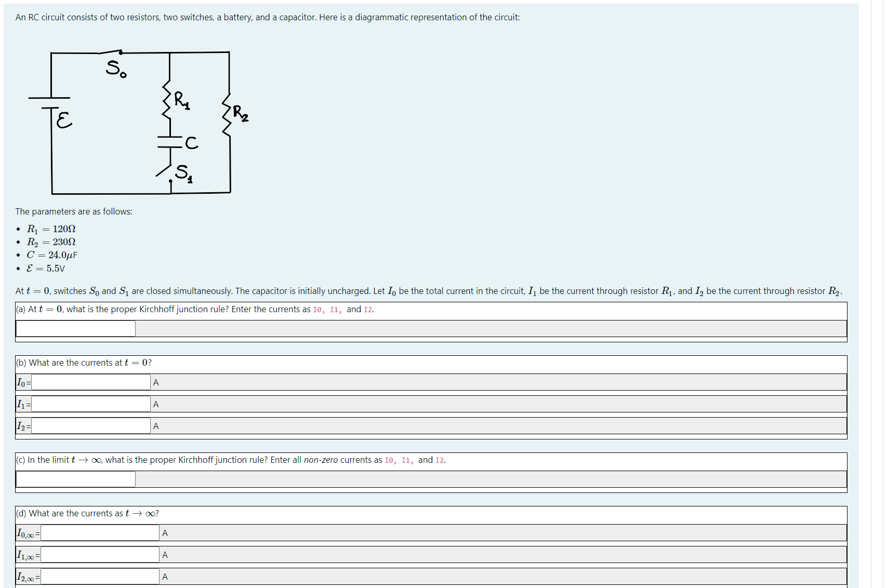Click the A unit label next to I0

[x=155, y=382]
